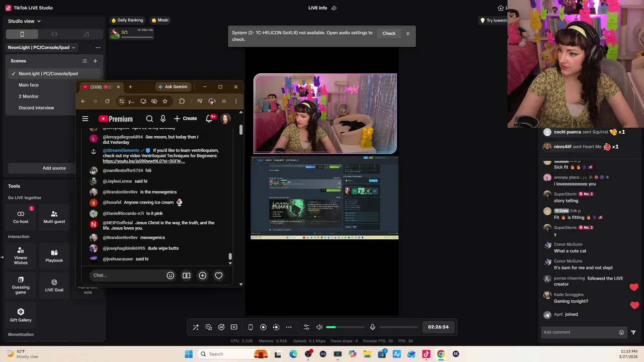
Task: Click the YouTube search icon
Action: tap(149, 119)
